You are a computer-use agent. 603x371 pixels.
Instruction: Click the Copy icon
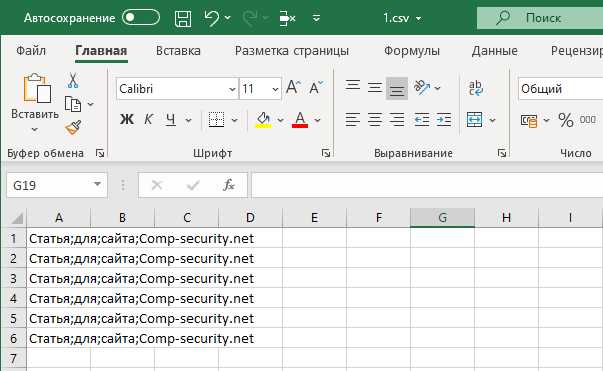(x=73, y=104)
